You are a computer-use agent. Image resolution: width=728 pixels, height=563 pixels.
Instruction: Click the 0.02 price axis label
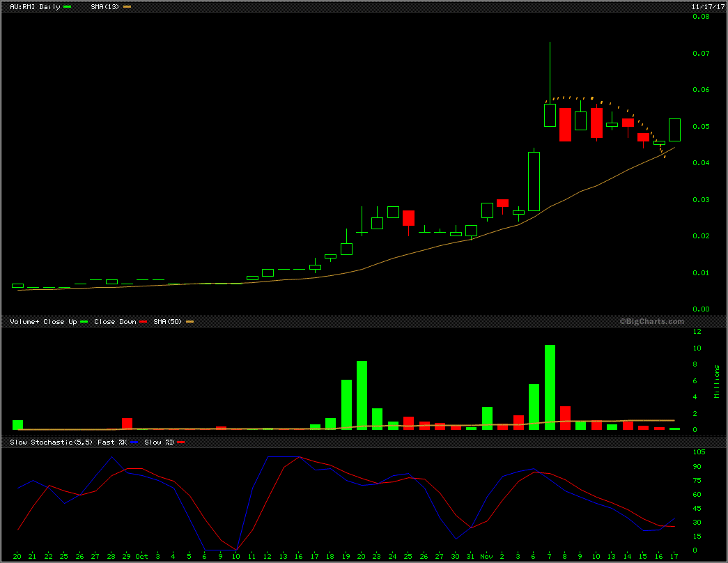point(701,236)
